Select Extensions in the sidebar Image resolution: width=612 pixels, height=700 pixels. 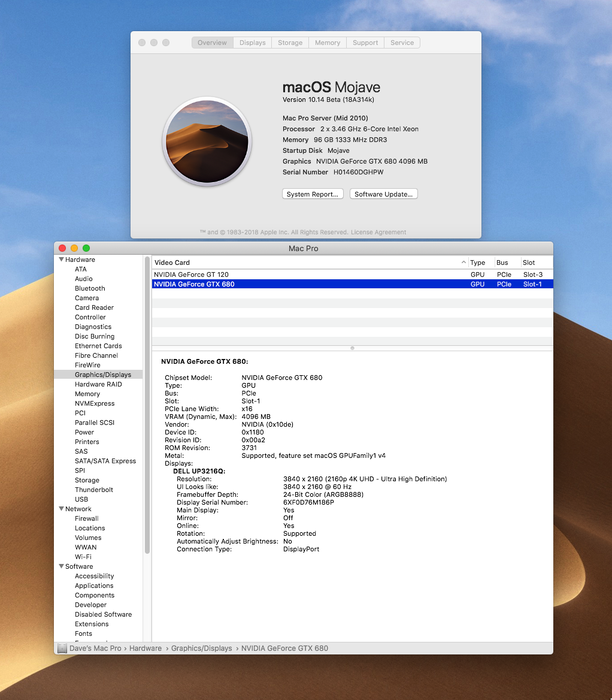point(92,624)
